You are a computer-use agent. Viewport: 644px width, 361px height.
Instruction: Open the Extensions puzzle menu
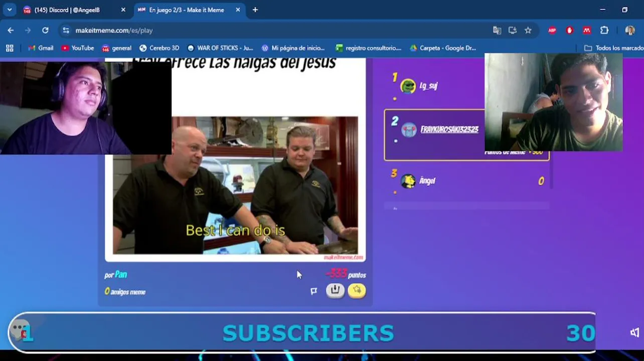pyautogui.click(x=604, y=31)
